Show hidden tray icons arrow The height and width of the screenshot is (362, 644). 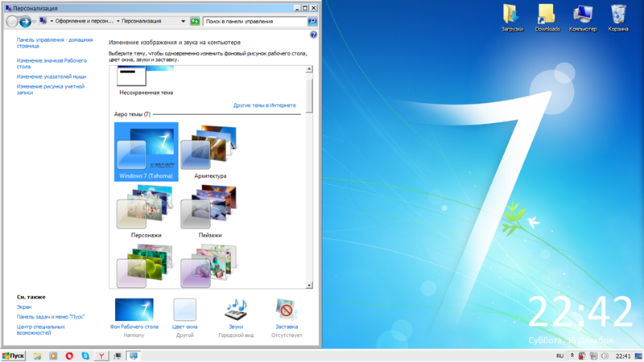(572, 356)
